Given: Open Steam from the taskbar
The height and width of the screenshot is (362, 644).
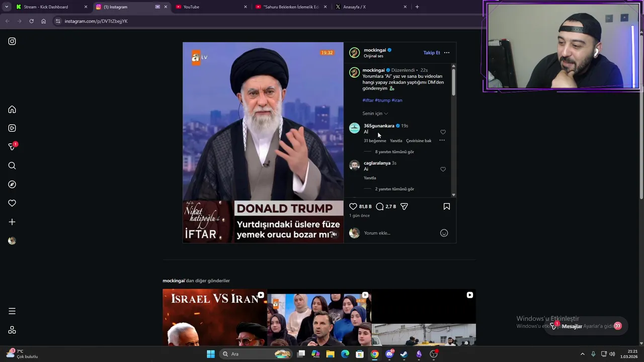Looking at the screenshot, I should pos(404,354).
